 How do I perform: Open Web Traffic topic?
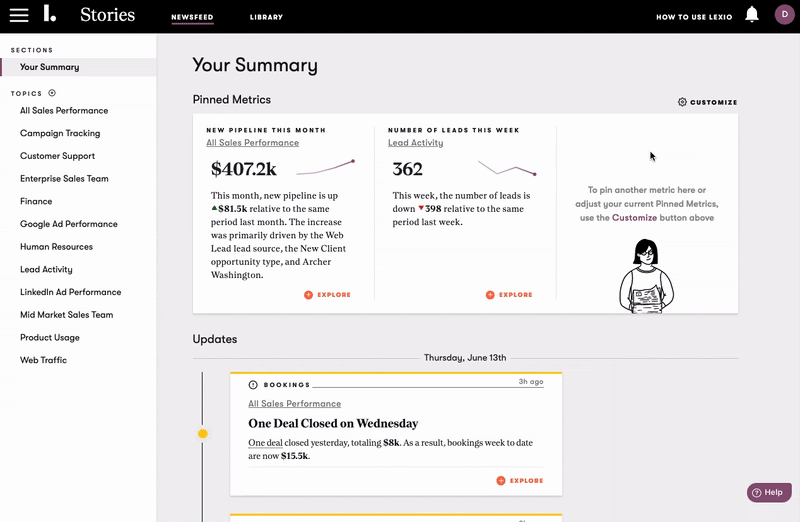tap(43, 360)
